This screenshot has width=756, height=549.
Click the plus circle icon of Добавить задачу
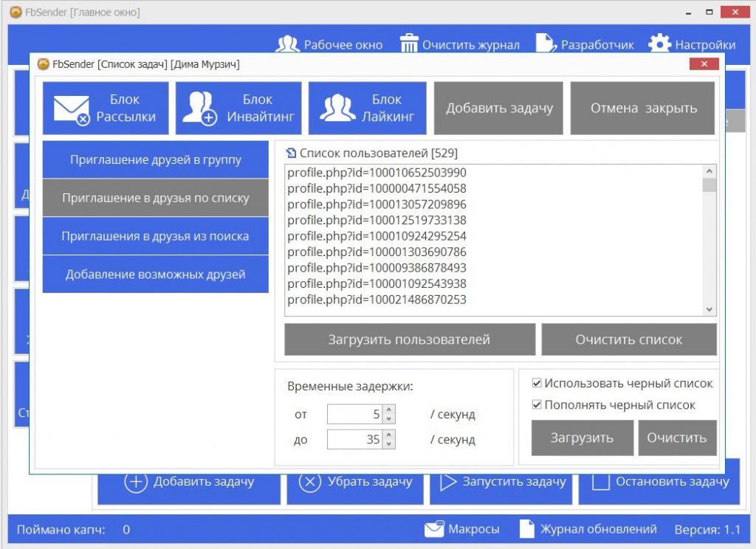click(x=136, y=482)
